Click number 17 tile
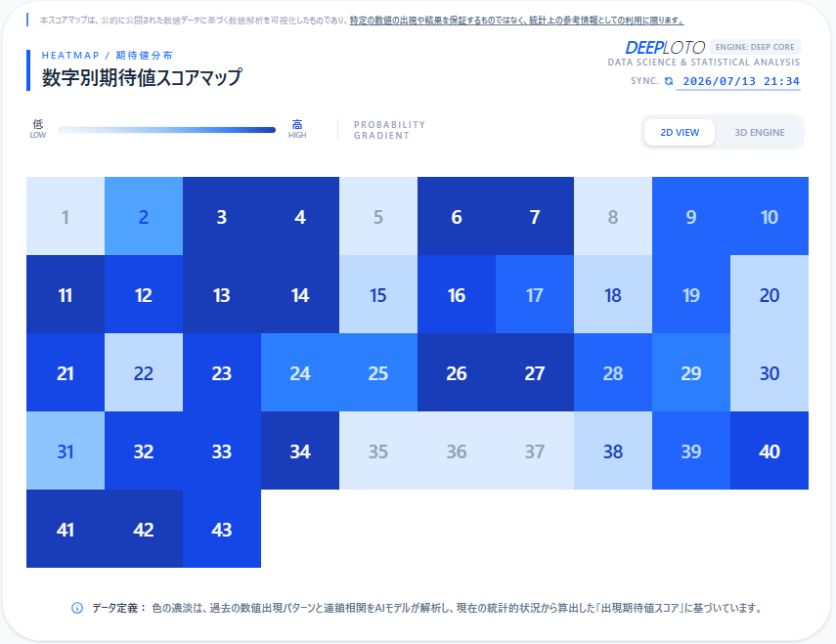Image resolution: width=836 pixels, height=644 pixels. tap(535, 294)
